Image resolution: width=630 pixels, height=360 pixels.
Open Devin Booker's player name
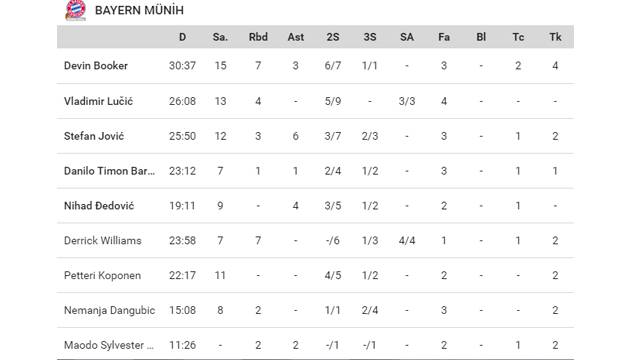tap(96, 65)
